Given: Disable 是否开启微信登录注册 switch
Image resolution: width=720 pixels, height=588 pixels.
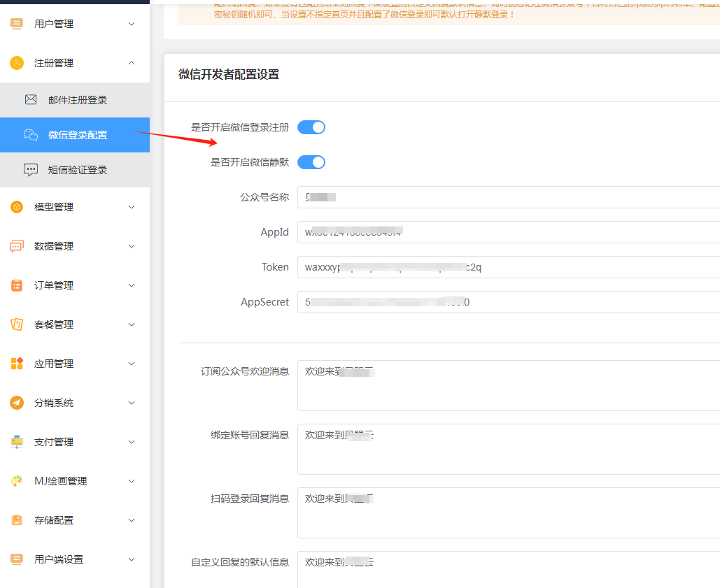Looking at the screenshot, I should (311, 127).
